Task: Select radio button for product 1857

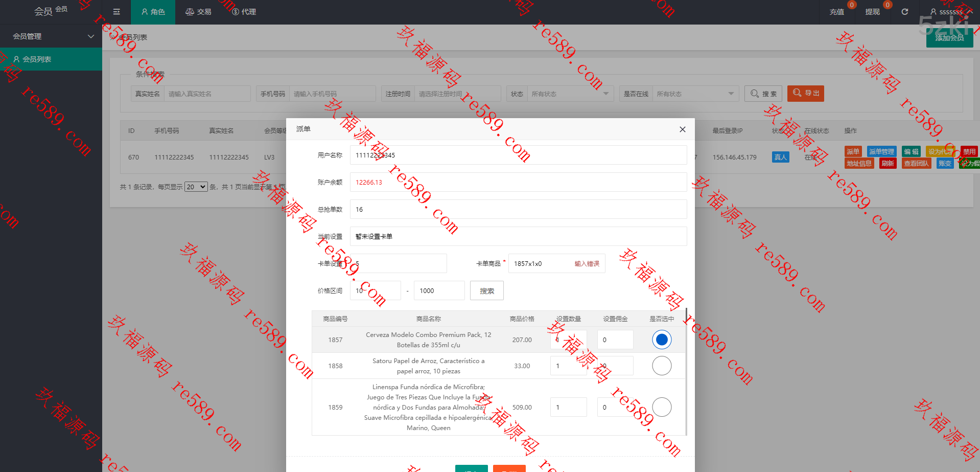Action: [x=662, y=340]
